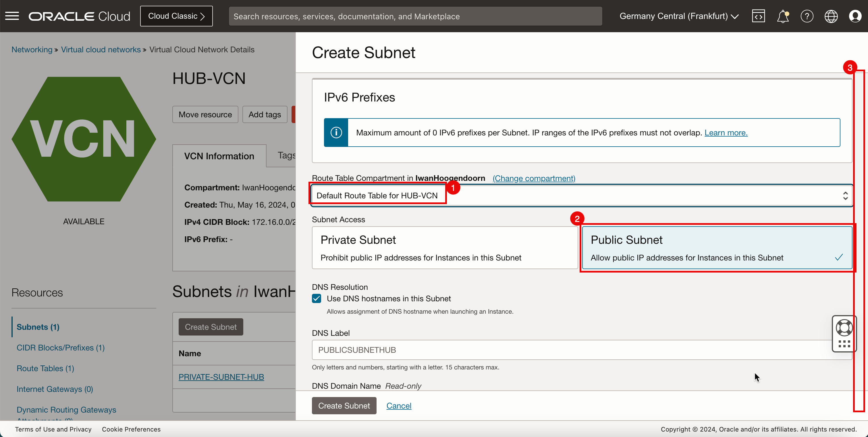This screenshot has width=868, height=437.
Task: Click the globe/language selector icon
Action: [831, 16]
